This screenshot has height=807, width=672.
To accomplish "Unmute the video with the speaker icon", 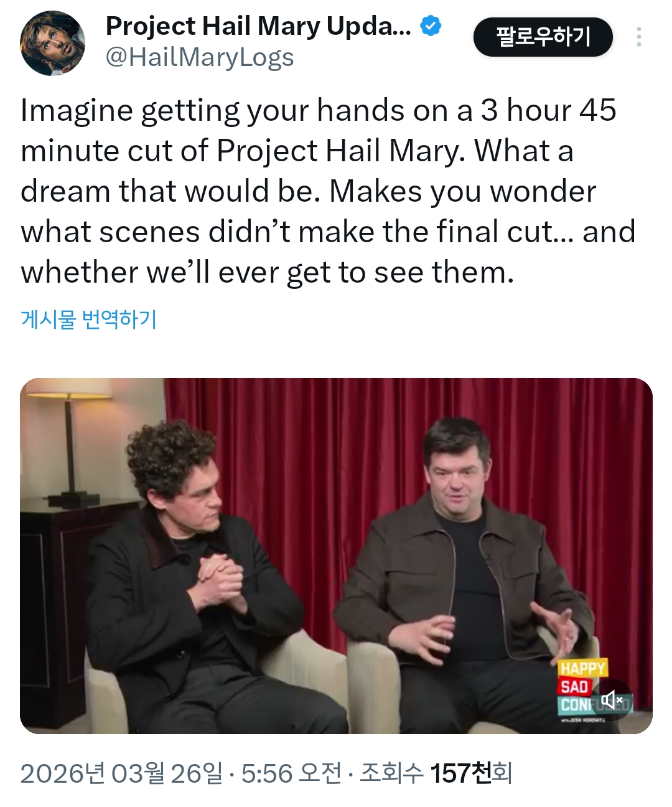I will (612, 700).
